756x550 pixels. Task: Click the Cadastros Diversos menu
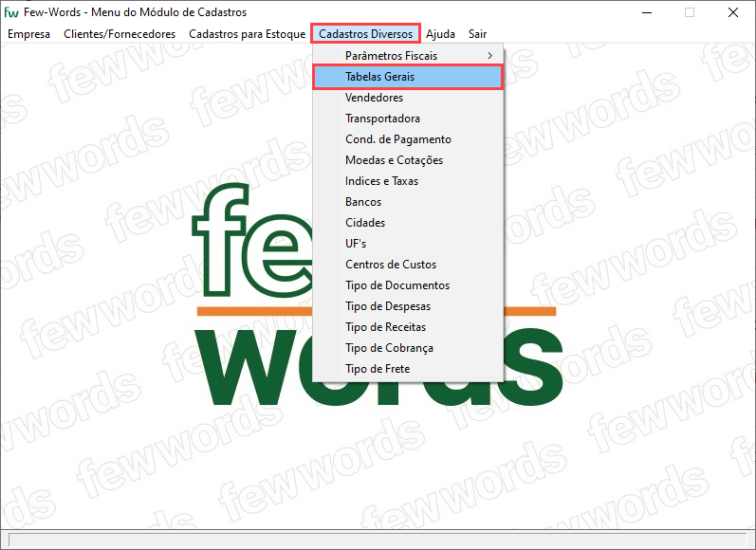[x=365, y=34]
